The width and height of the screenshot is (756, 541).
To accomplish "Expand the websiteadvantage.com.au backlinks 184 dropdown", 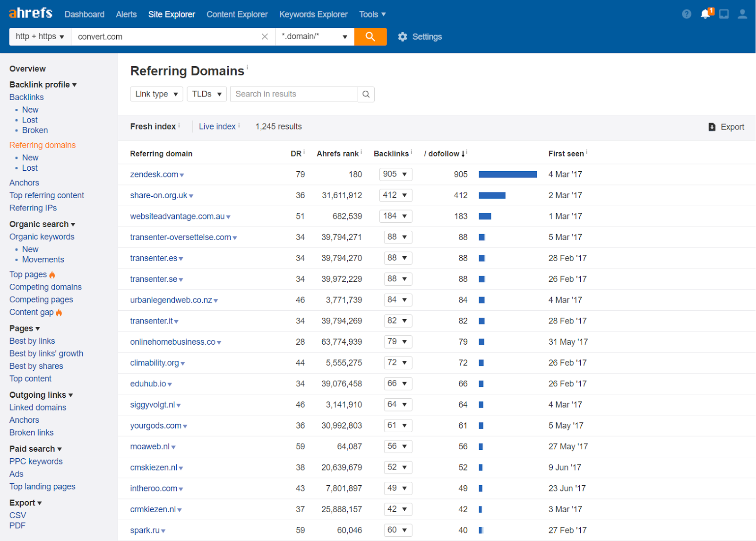I will click(x=396, y=216).
